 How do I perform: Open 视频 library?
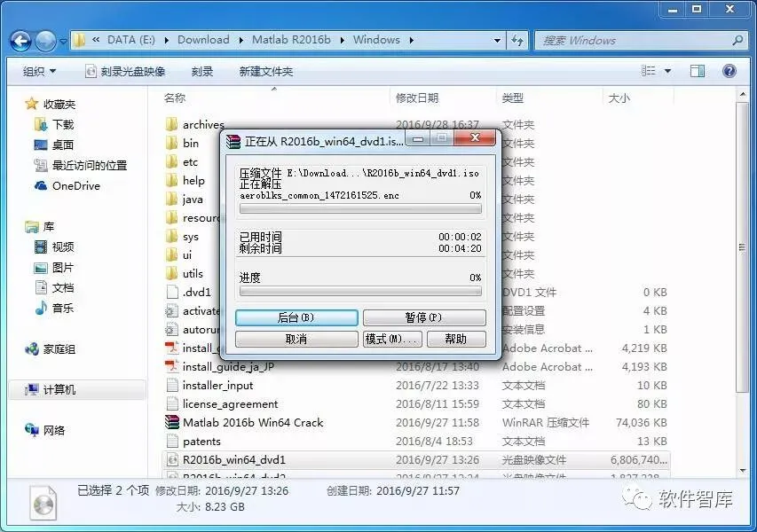[54, 247]
